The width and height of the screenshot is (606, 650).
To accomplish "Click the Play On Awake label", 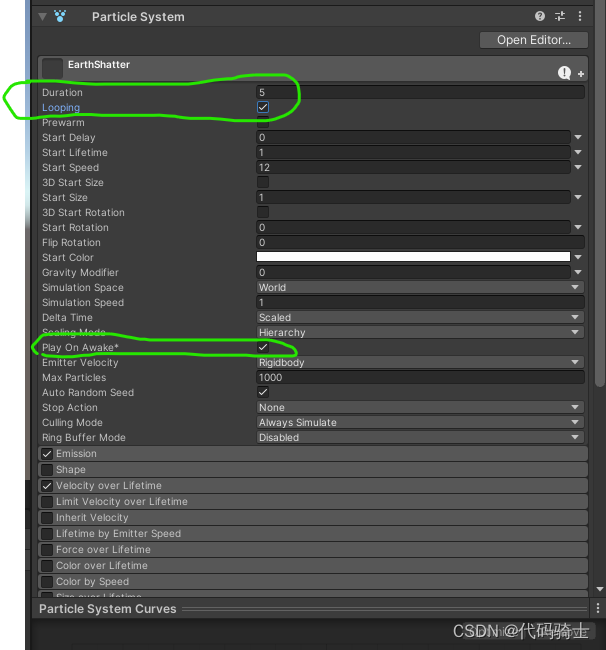I will pos(80,347).
